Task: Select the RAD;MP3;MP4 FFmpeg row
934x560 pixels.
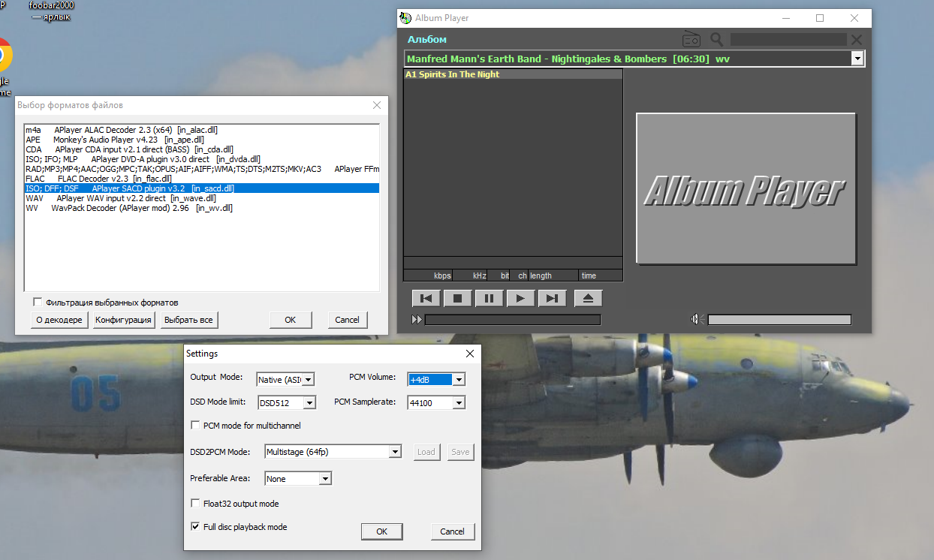Action: pyautogui.click(x=202, y=169)
